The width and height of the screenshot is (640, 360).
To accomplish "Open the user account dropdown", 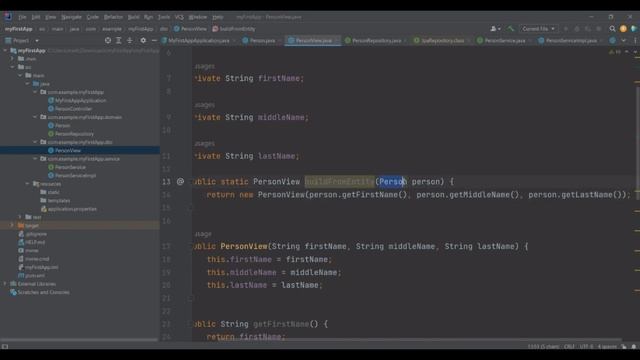I will [495, 29].
